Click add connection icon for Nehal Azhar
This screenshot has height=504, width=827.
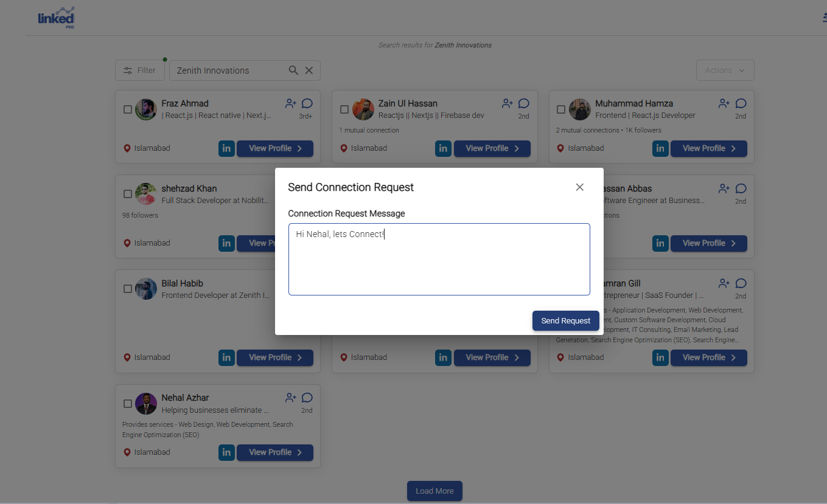pyautogui.click(x=291, y=398)
